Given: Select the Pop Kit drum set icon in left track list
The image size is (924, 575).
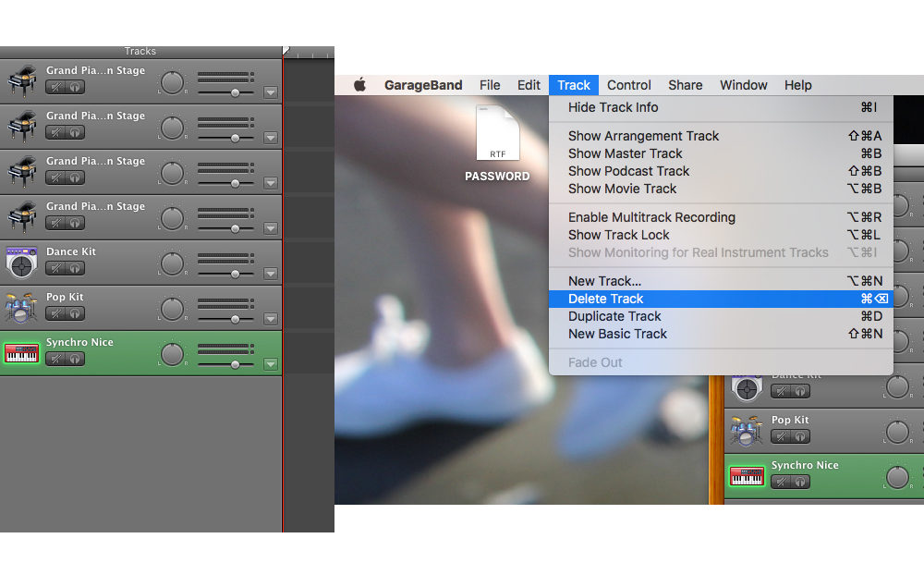Looking at the screenshot, I should pyautogui.click(x=22, y=308).
